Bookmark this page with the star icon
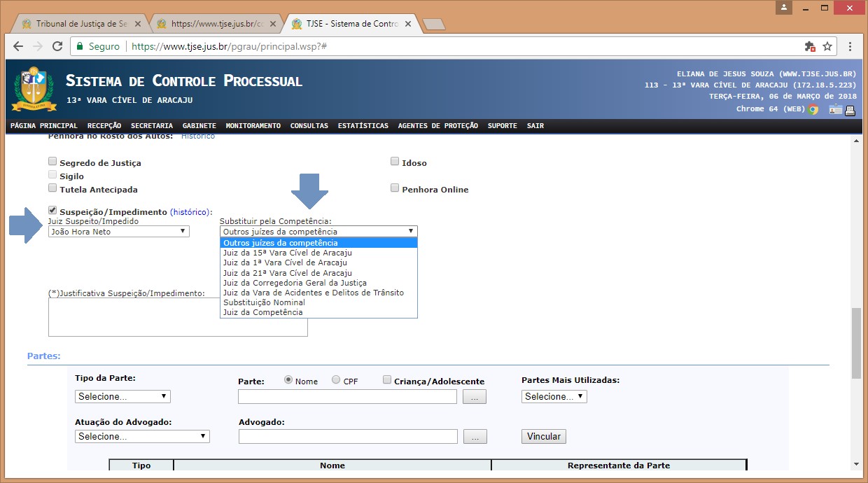Image resolution: width=868 pixels, height=483 pixels. point(827,46)
